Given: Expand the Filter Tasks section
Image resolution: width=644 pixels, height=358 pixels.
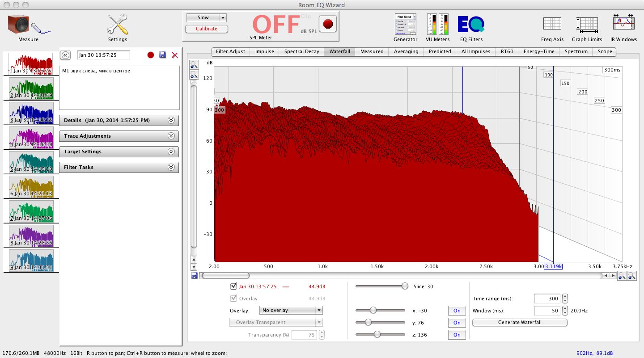Looking at the screenshot, I should 119,167.
